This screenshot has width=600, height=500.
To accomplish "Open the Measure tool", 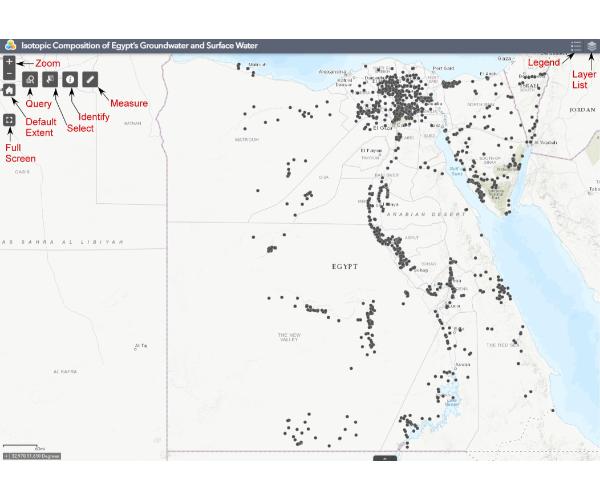I will click(91, 78).
